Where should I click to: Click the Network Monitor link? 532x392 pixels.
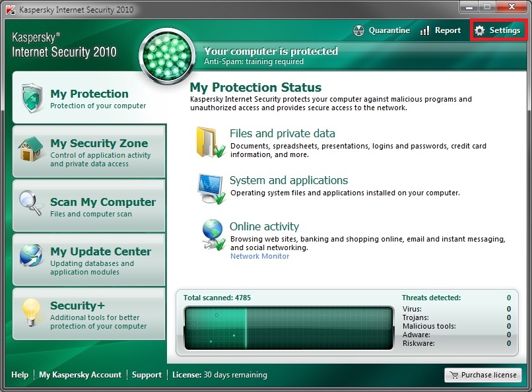(260, 256)
